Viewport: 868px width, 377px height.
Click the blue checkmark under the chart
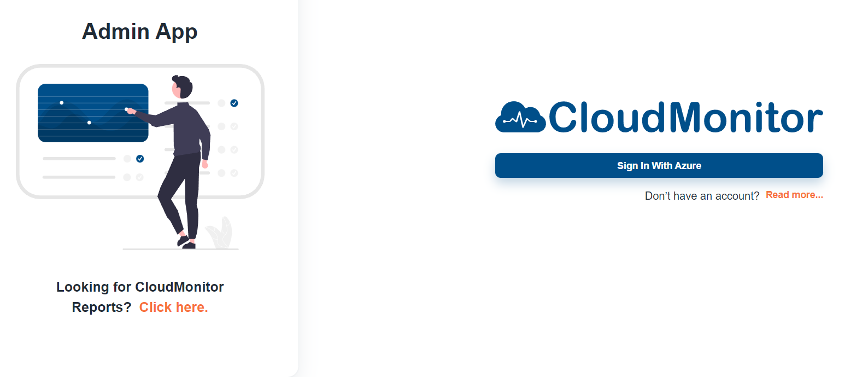pos(140,159)
